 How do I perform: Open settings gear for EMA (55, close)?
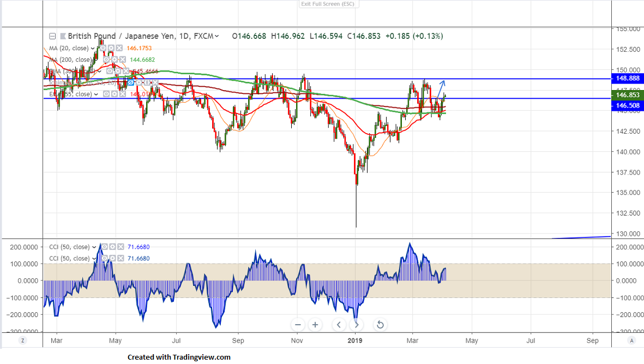tap(113, 94)
